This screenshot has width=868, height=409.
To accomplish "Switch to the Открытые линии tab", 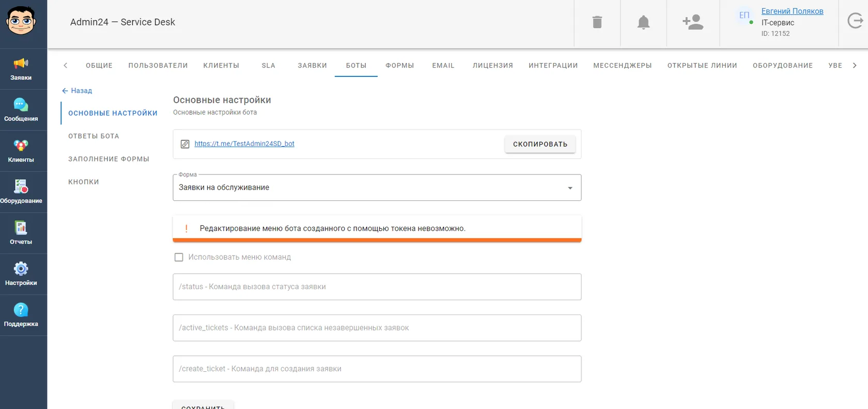I will coord(702,66).
